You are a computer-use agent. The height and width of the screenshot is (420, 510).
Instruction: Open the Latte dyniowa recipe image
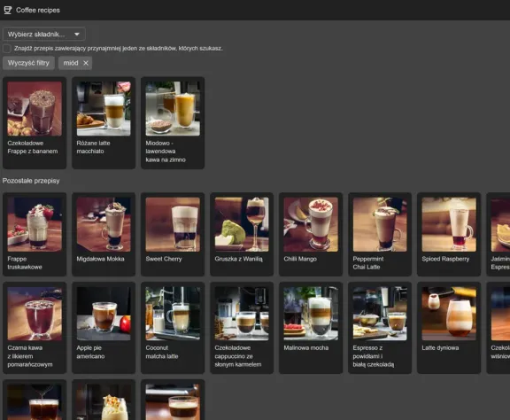pos(449,314)
